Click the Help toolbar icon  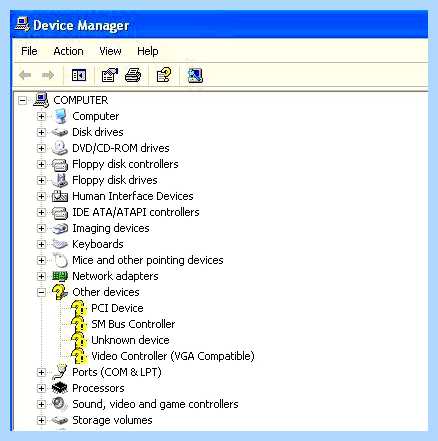pos(164,75)
